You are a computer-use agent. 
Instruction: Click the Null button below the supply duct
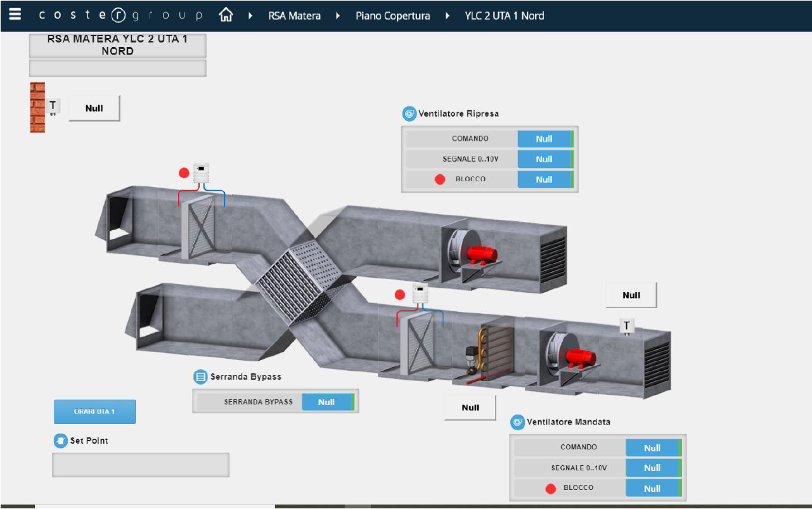470,406
